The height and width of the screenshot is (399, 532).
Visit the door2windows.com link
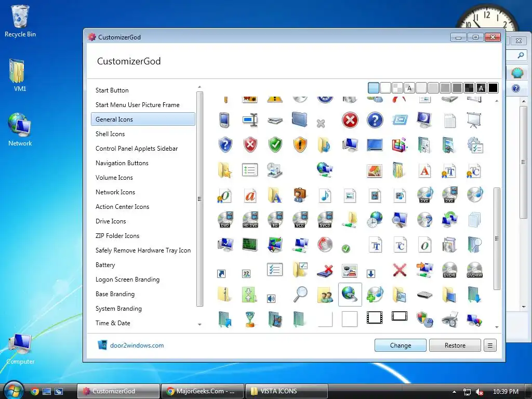click(137, 345)
